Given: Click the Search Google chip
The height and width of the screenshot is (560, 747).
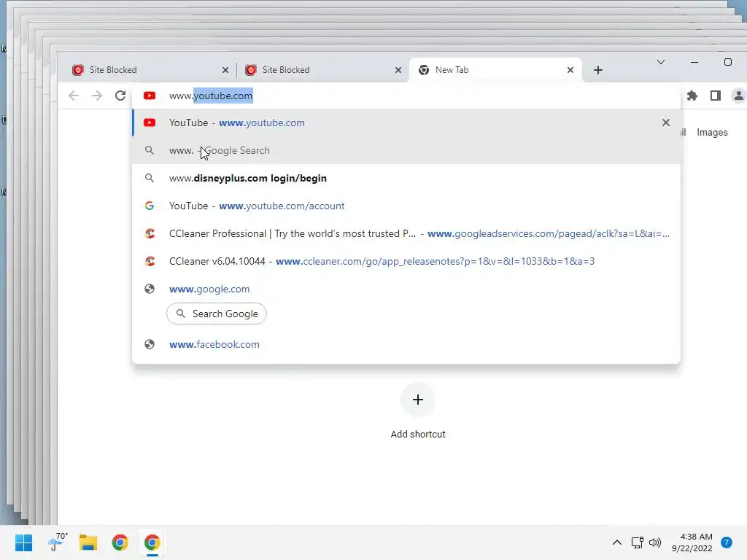Looking at the screenshot, I should pyautogui.click(x=217, y=314).
